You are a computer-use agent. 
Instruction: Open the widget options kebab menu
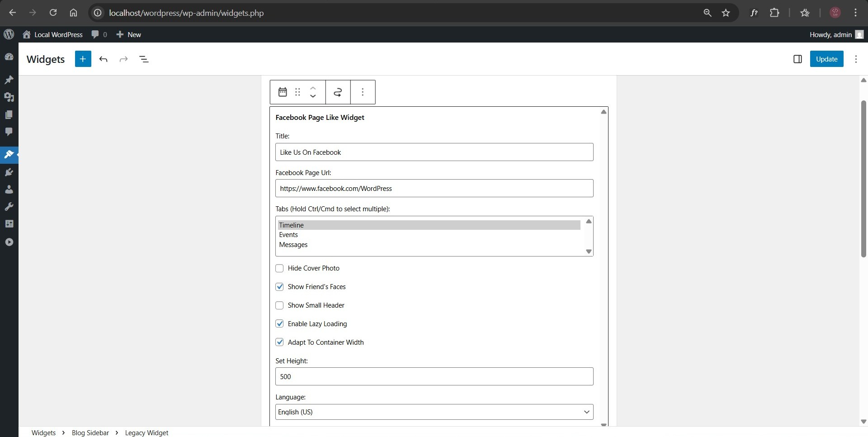(363, 92)
